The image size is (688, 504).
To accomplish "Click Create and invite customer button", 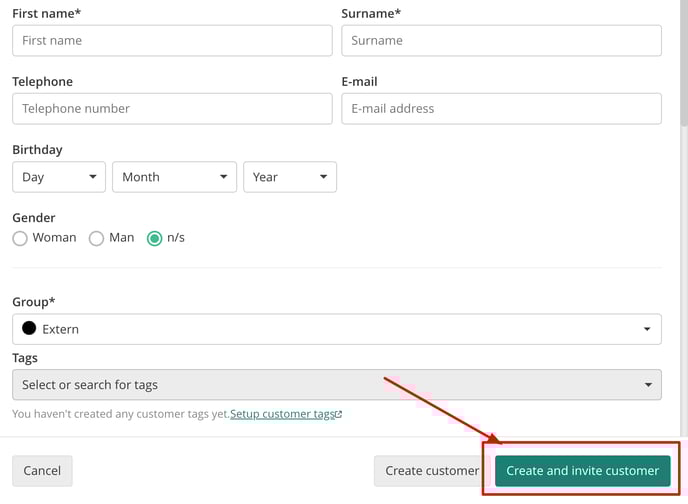I will point(583,471).
